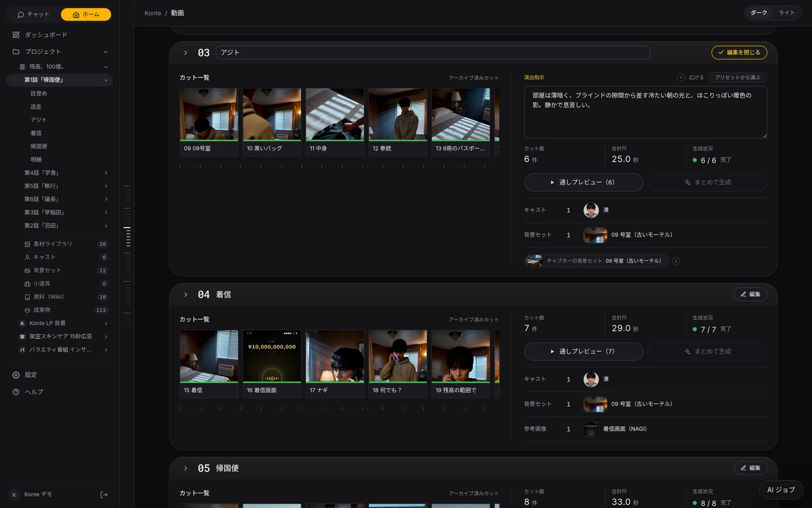Screen dimensions: 812x508
Task: Click 編集を閉じる button
Action: pos(739,52)
